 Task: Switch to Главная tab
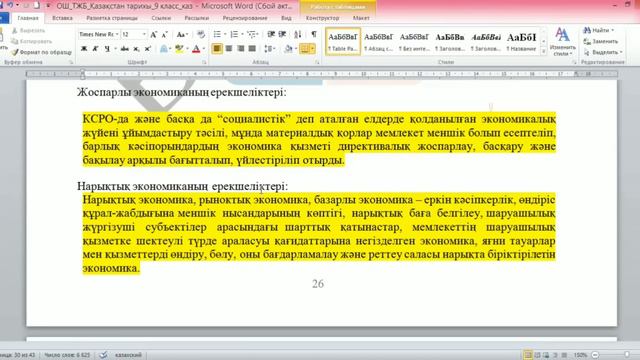click(x=28, y=18)
